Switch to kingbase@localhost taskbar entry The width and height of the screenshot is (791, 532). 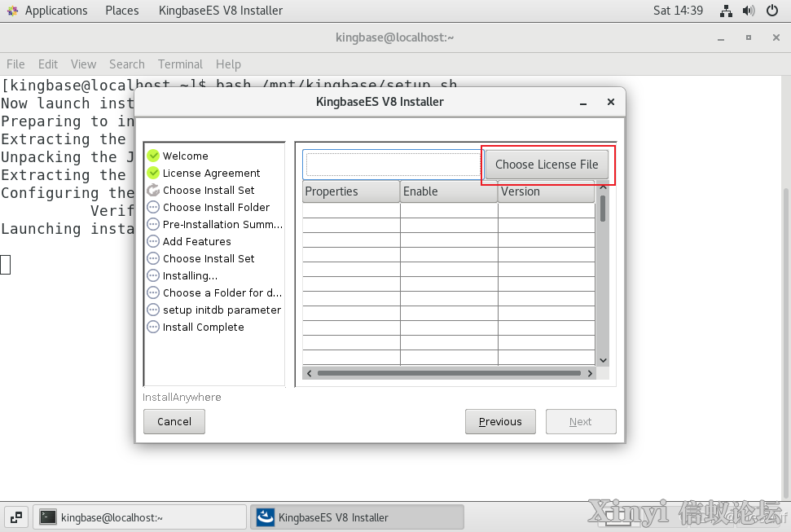click(140, 517)
